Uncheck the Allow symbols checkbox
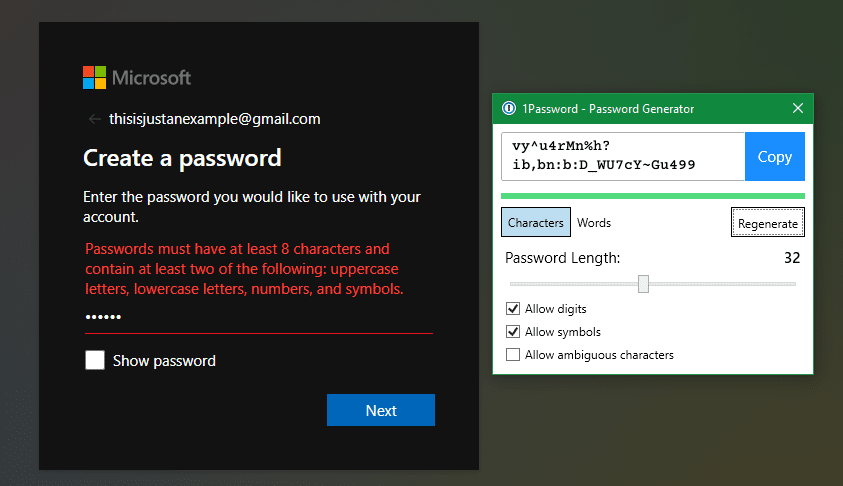This screenshot has height=486, width=843. pos(513,332)
